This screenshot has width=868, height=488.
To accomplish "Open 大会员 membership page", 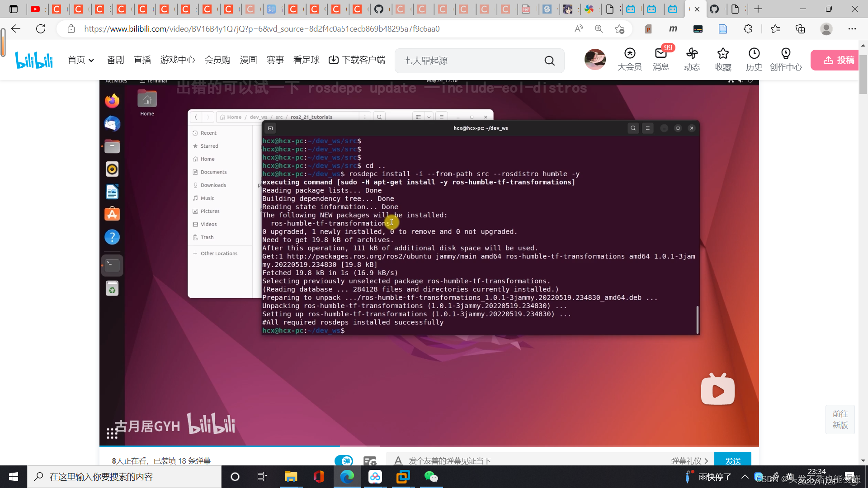I will [x=630, y=60].
